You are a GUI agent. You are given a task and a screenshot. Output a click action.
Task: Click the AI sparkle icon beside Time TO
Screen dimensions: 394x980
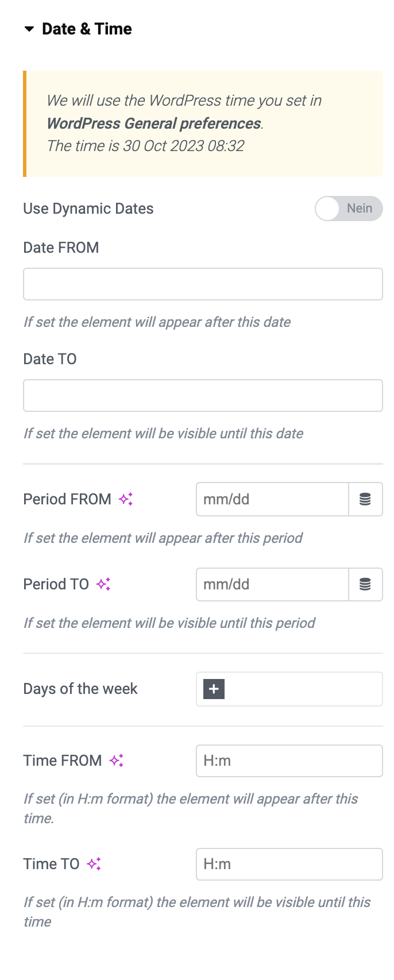[x=94, y=864]
